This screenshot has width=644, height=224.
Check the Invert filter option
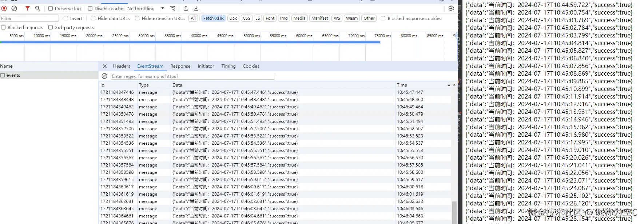click(66, 18)
